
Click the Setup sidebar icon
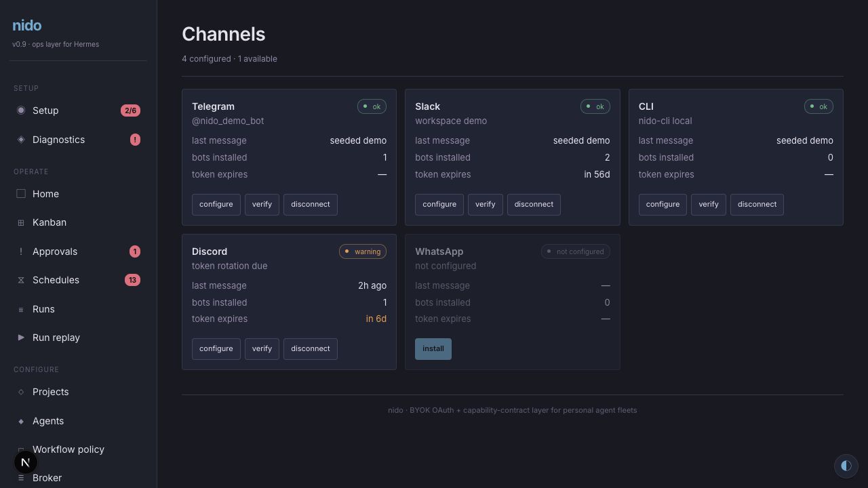point(21,110)
